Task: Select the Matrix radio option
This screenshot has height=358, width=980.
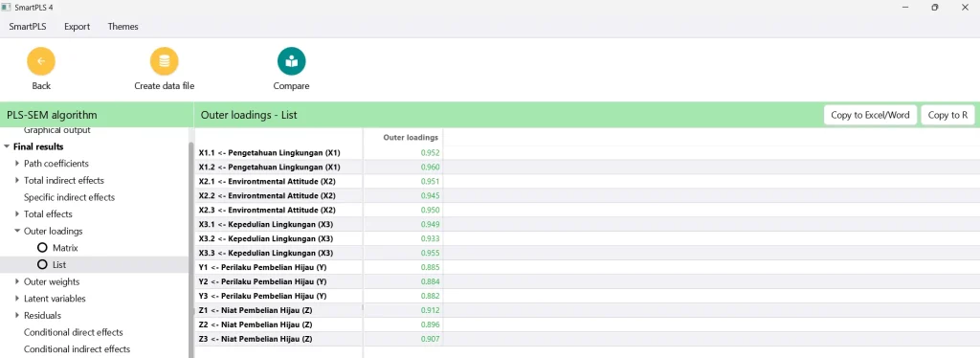Action: point(42,248)
